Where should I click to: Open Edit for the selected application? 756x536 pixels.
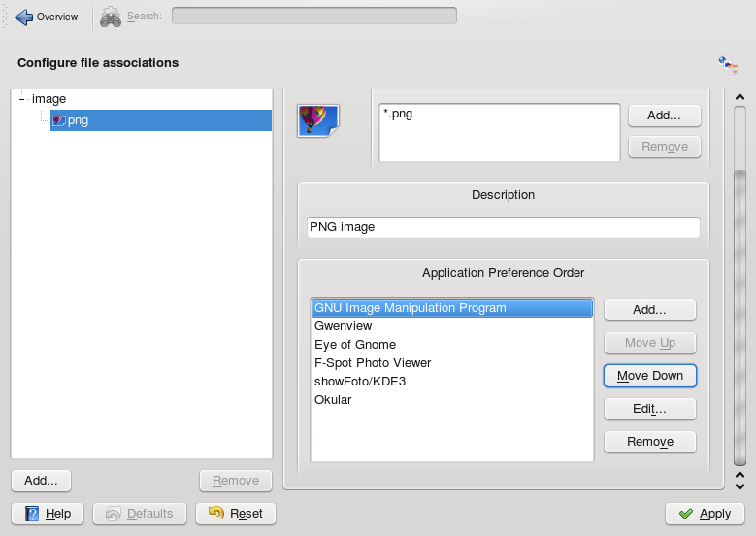pos(649,409)
